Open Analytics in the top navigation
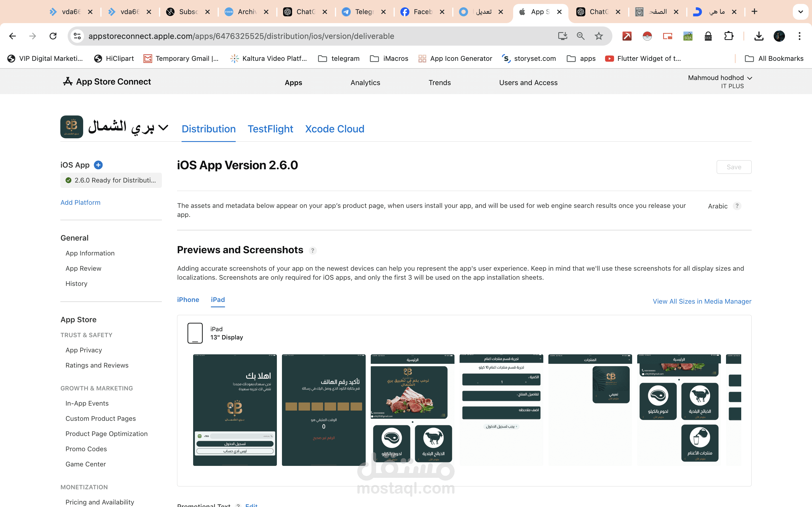The image size is (812, 507). [x=365, y=83]
